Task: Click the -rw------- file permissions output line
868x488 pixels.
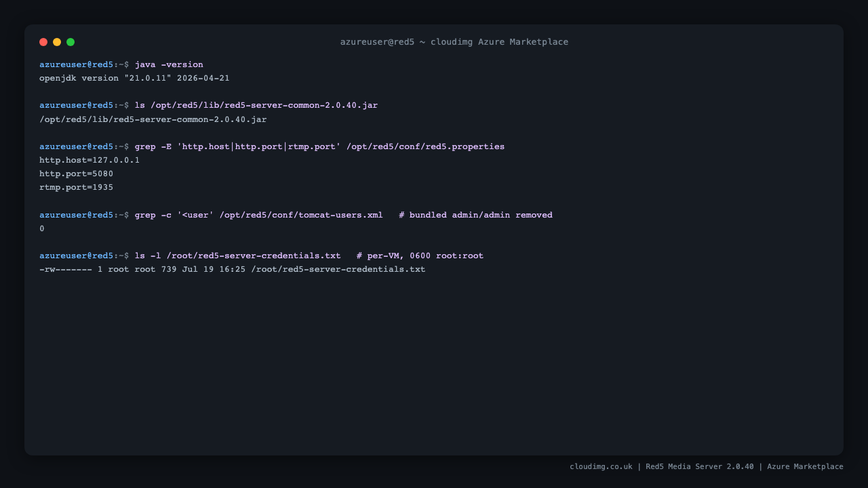Action: point(233,269)
